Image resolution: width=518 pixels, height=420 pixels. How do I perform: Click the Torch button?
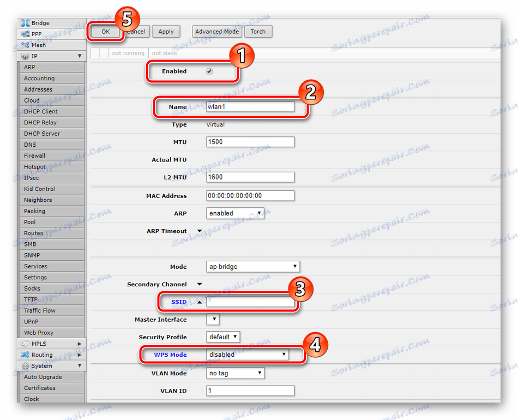258,32
